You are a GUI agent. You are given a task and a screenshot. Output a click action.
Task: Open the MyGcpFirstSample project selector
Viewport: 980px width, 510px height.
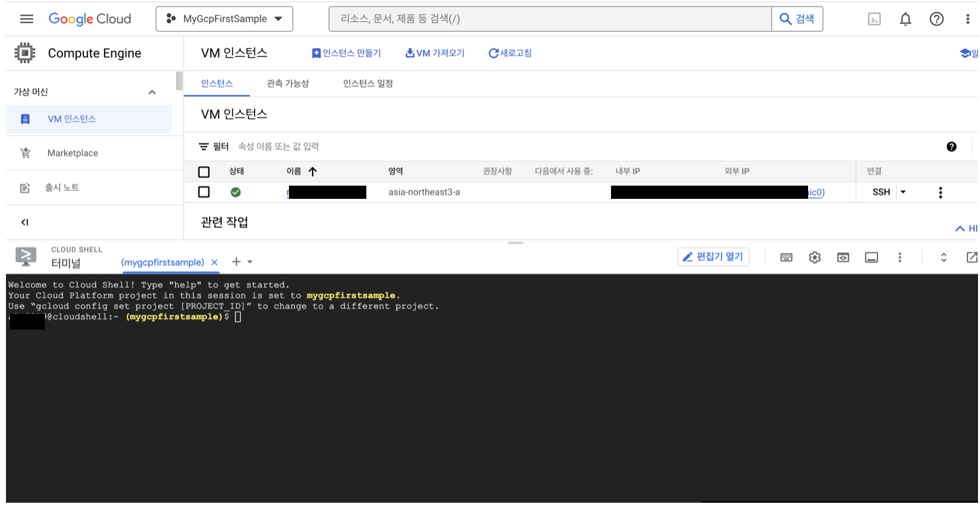[224, 19]
